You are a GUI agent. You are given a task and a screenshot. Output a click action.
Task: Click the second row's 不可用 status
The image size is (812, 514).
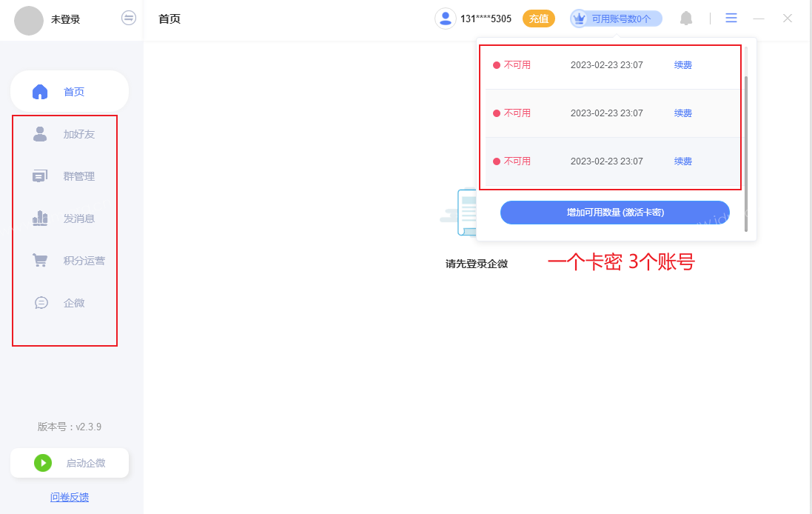point(511,113)
